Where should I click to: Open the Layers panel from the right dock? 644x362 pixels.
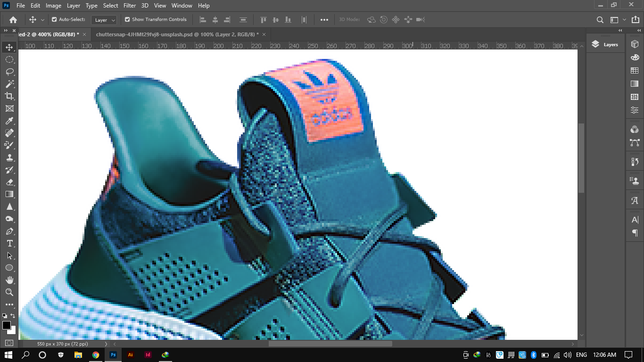coord(605,44)
